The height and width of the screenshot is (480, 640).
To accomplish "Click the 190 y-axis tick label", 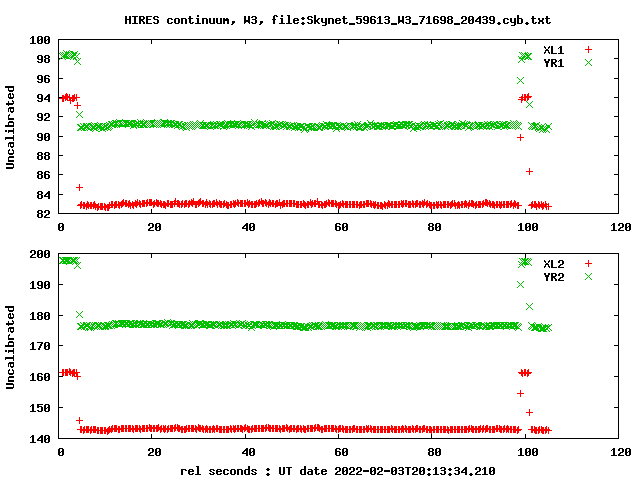I will pos(40,285).
